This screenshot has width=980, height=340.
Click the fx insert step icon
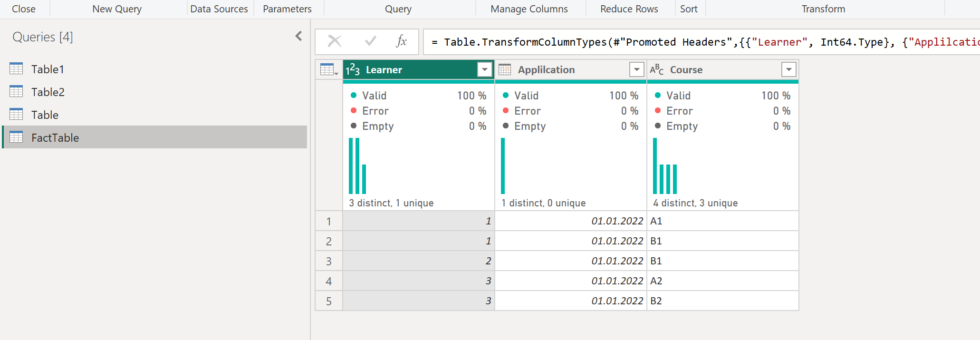tap(402, 41)
